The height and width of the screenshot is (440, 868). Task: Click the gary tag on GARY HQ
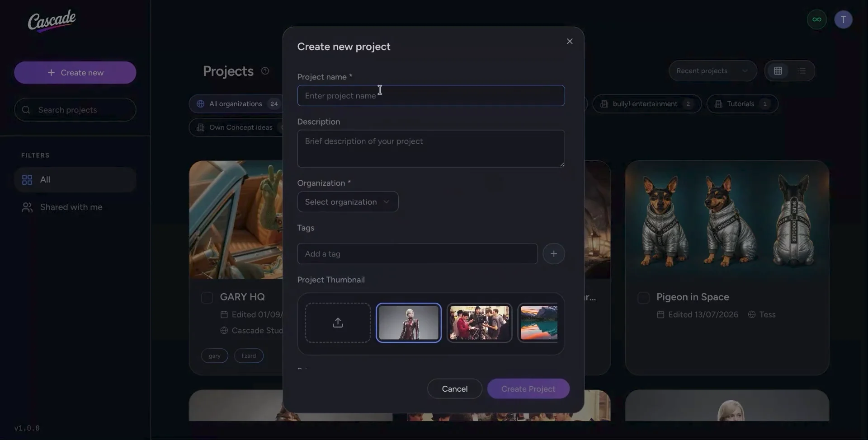(x=215, y=356)
